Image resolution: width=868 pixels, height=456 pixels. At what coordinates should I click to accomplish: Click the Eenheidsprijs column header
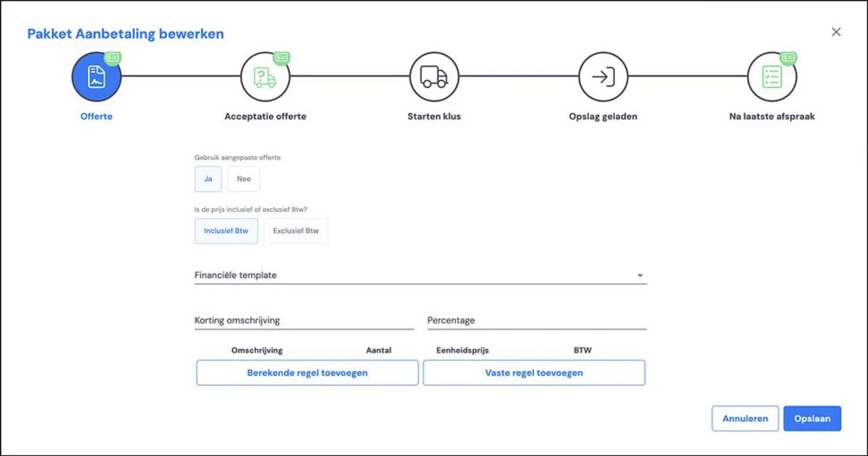click(463, 350)
